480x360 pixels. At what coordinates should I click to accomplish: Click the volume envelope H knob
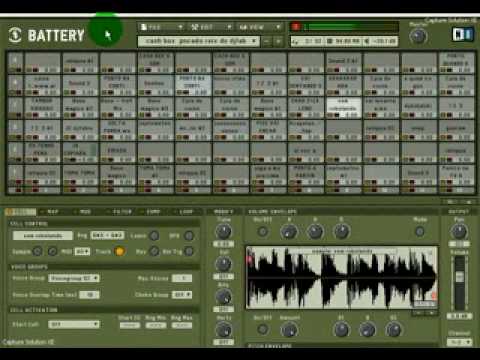point(315,231)
